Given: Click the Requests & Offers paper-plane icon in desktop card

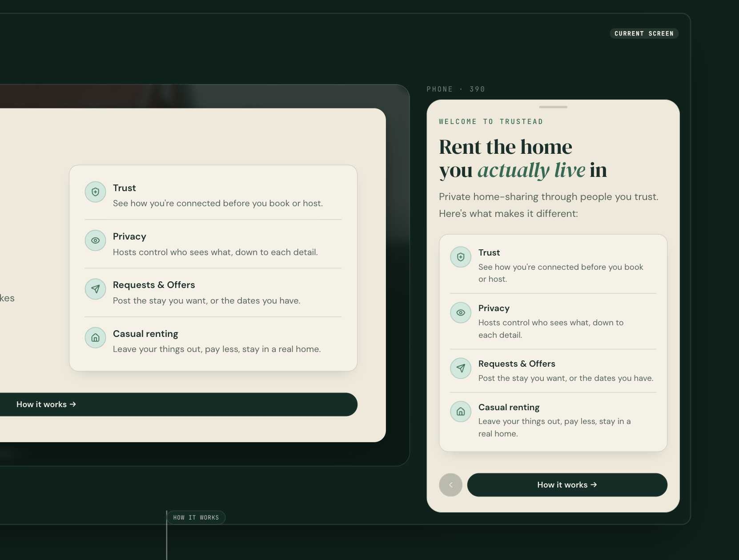Looking at the screenshot, I should (x=95, y=289).
